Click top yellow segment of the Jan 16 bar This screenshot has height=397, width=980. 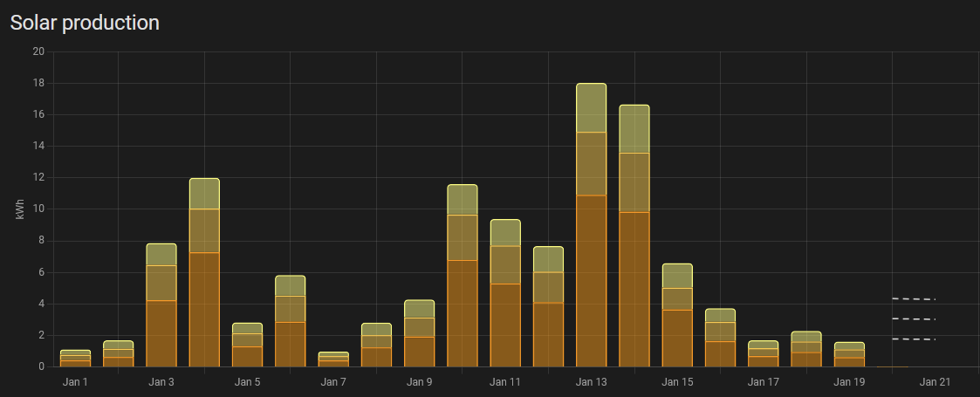coord(721,316)
